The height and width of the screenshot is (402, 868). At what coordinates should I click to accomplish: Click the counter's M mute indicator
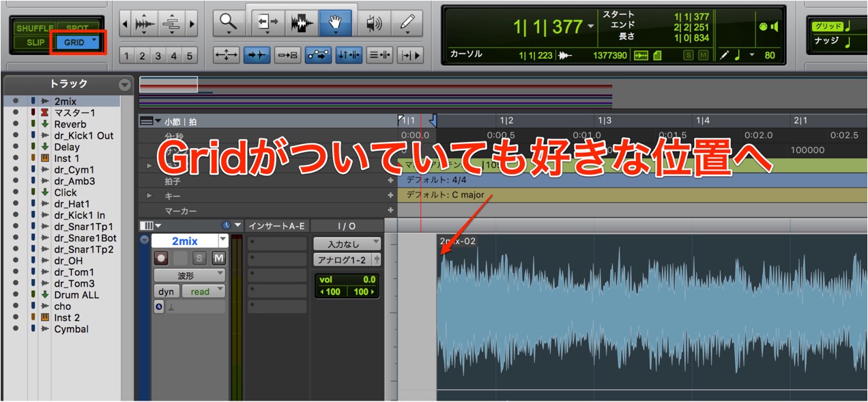[x=702, y=55]
